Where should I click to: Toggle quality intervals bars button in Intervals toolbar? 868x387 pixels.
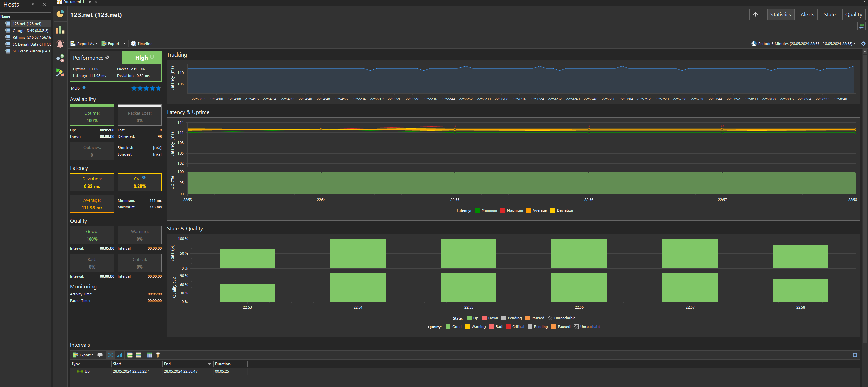[120, 355]
